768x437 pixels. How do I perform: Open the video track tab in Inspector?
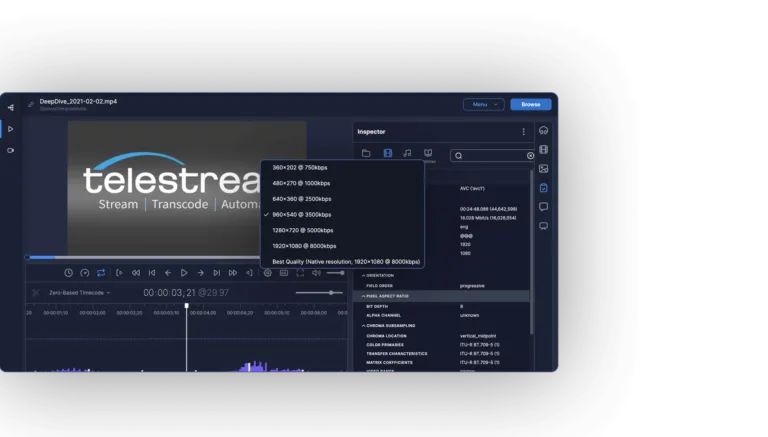(x=387, y=154)
